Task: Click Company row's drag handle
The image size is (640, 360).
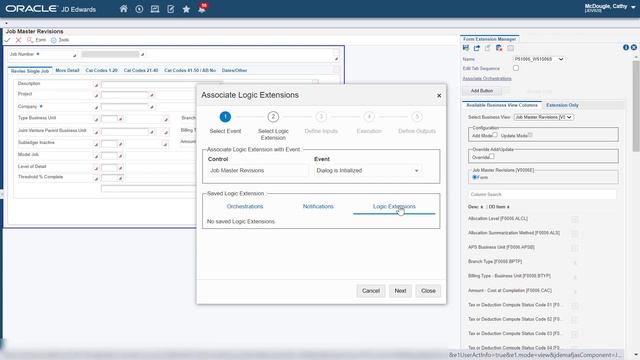Action: coord(96,107)
